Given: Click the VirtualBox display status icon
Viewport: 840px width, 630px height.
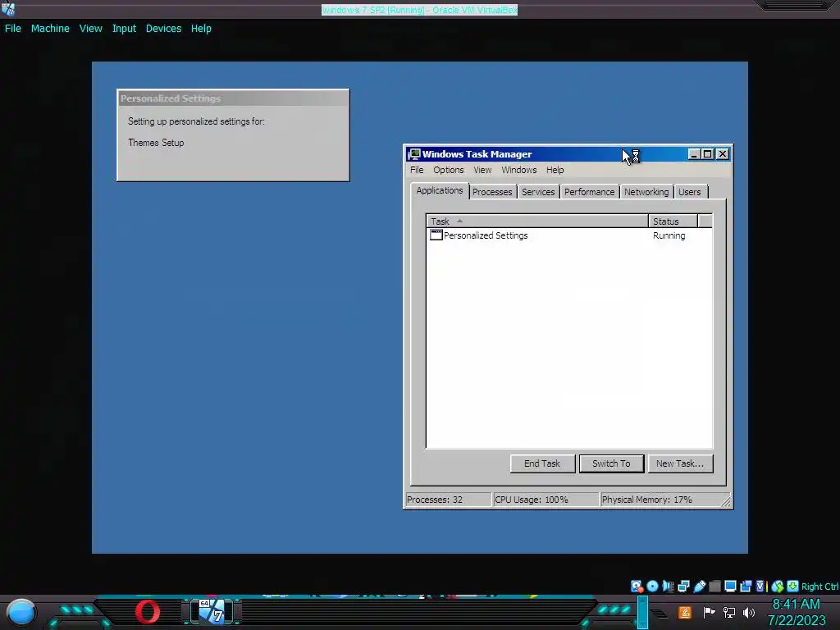Looking at the screenshot, I should click(x=730, y=586).
